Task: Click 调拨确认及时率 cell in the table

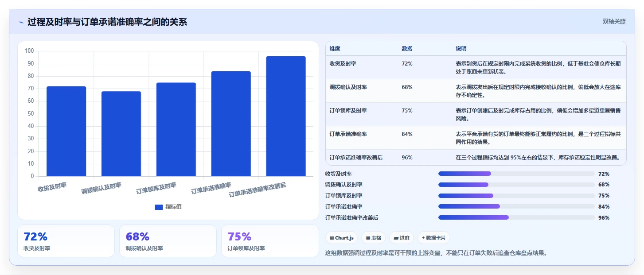Action: [x=348, y=87]
